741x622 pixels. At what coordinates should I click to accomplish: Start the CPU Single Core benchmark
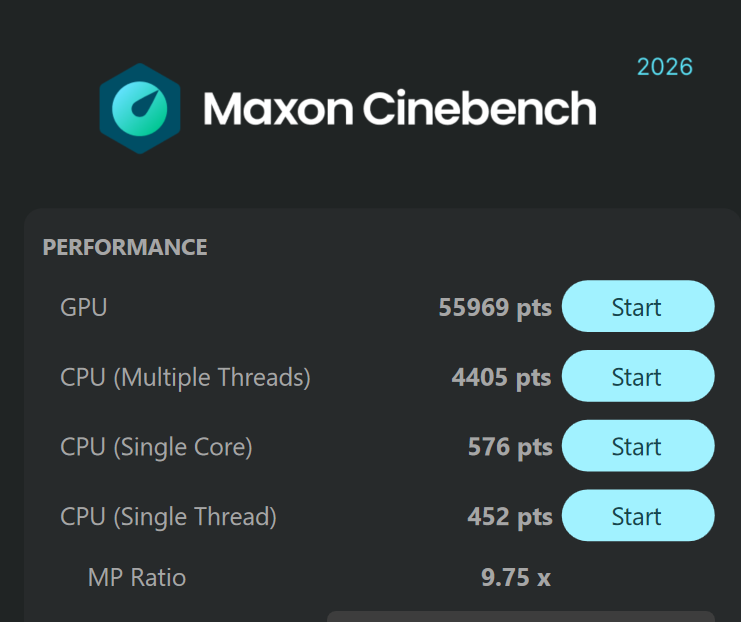coord(638,446)
